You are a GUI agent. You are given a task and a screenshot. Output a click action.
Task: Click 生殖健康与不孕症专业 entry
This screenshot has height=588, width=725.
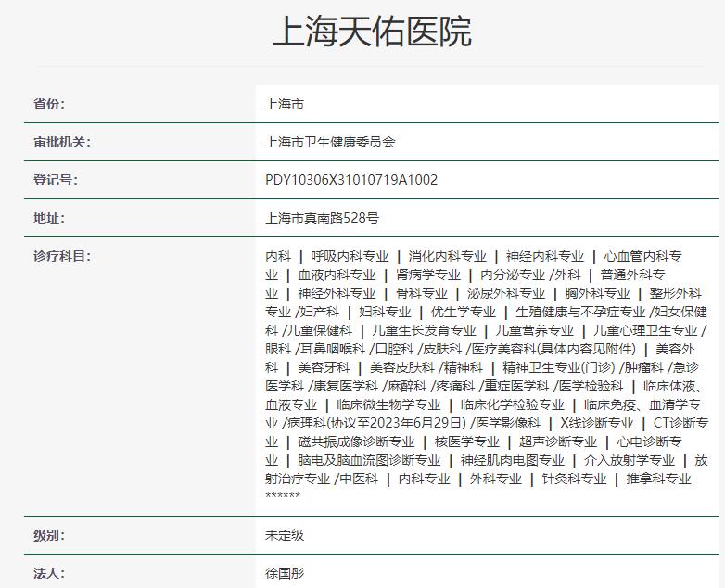click(x=580, y=312)
